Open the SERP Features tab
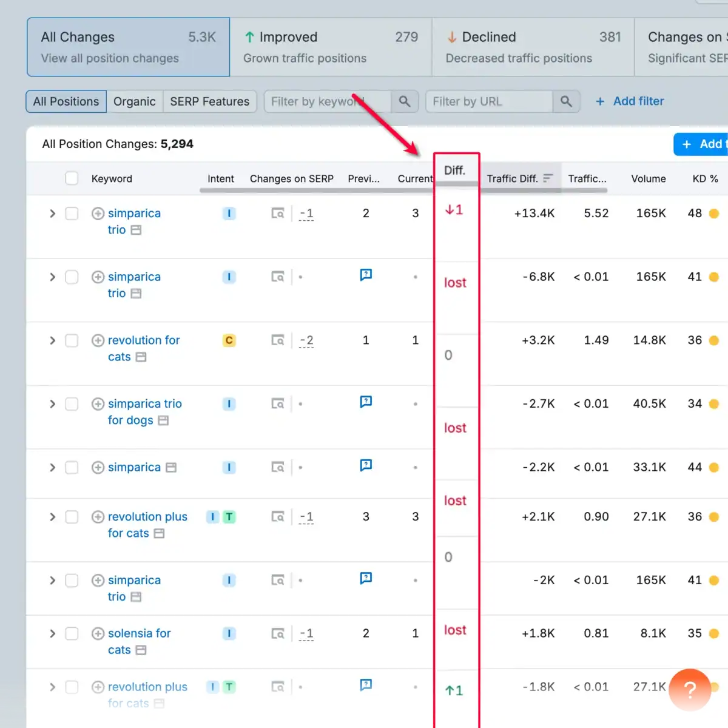Screen dimensions: 728x728 click(x=209, y=101)
